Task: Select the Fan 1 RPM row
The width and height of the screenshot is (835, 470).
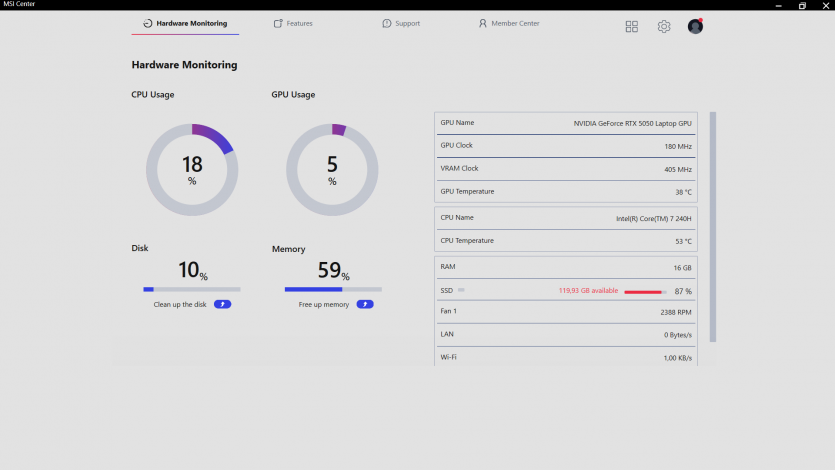Action: point(565,312)
